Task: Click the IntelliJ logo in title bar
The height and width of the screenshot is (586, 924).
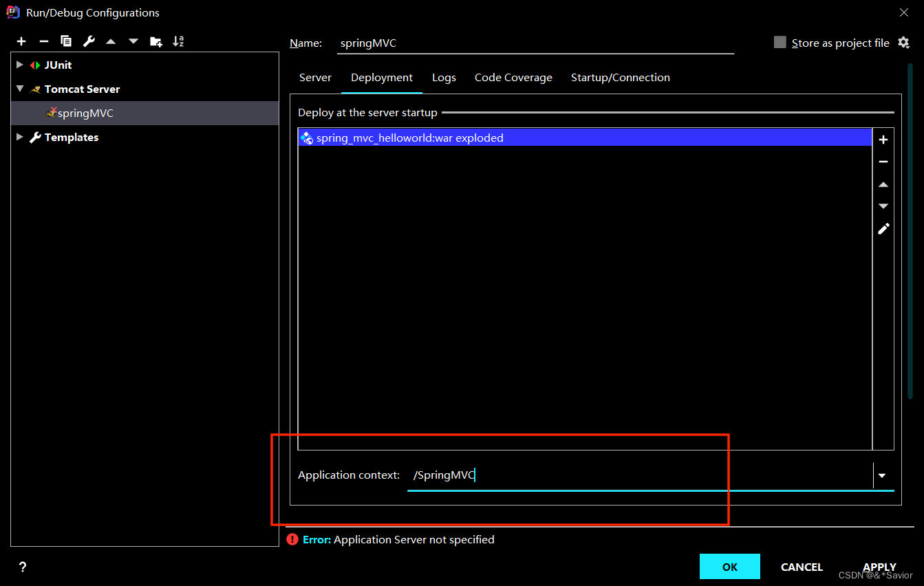Action: [x=13, y=12]
